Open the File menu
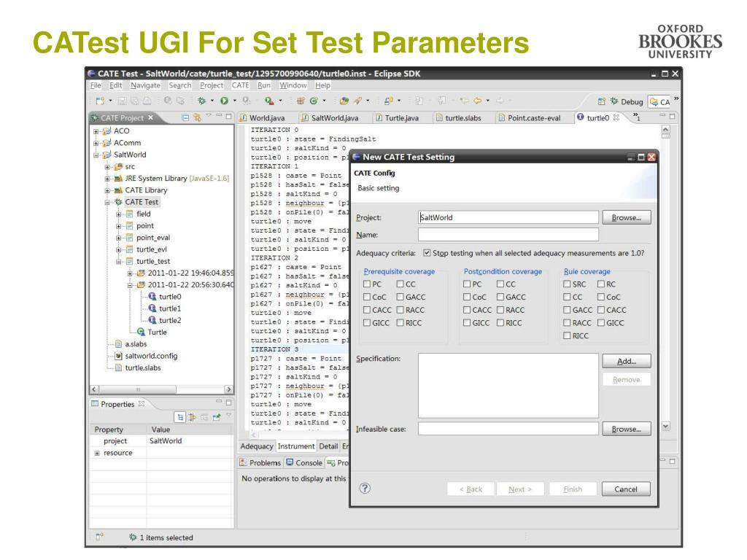This screenshot has width=747, height=560. pos(96,85)
